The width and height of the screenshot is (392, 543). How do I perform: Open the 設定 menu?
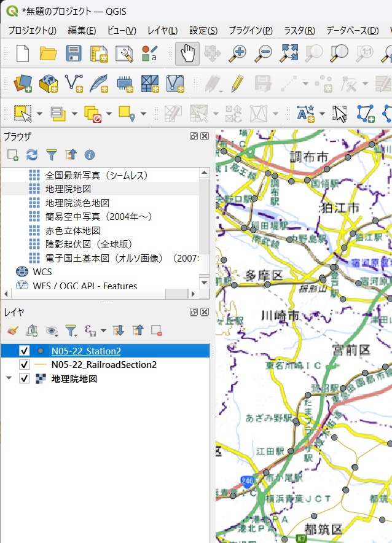(x=203, y=31)
